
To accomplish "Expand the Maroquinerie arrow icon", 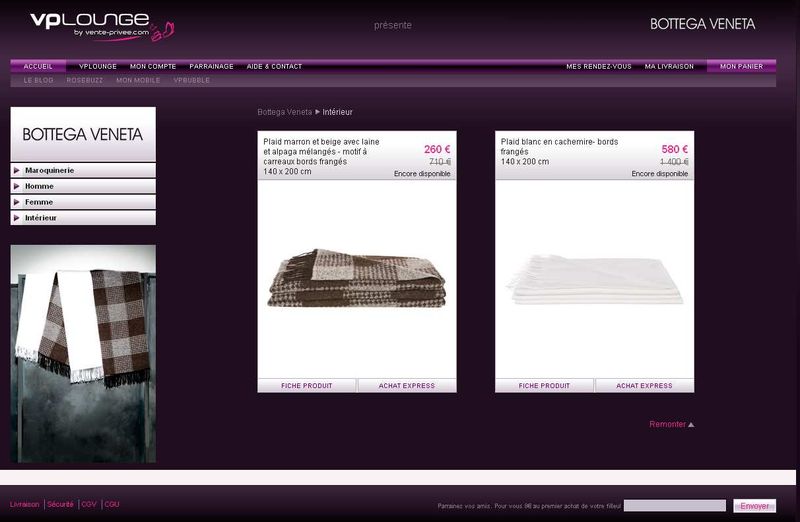I will (16, 170).
